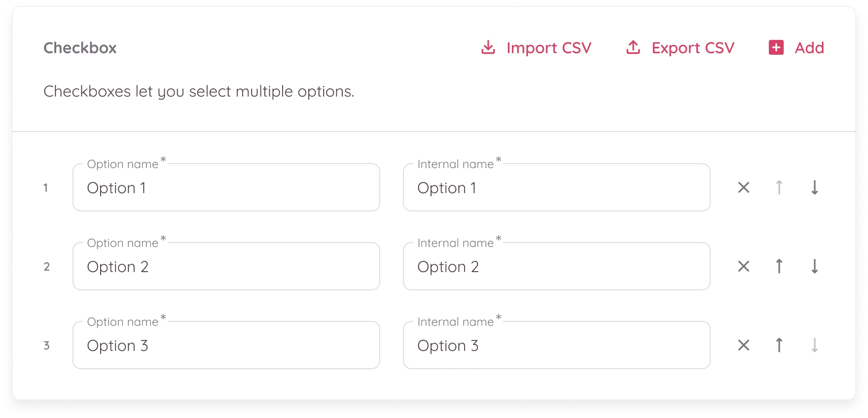Click the second Option name field

click(x=226, y=267)
